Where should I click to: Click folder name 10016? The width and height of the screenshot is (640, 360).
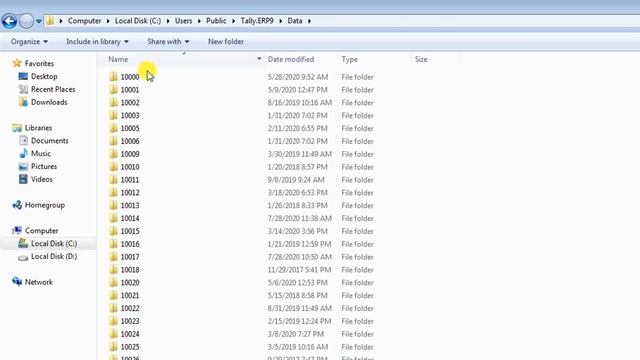point(130,244)
